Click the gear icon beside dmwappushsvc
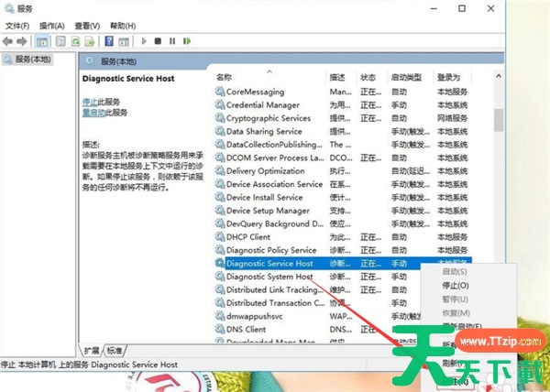550x392 pixels. [x=220, y=316]
